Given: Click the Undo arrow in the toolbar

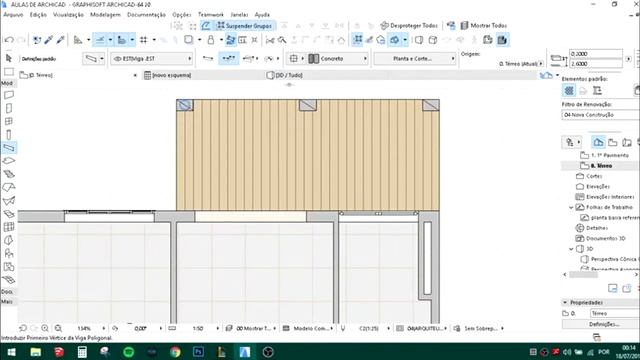Looking at the screenshot, I should (x=9, y=40).
